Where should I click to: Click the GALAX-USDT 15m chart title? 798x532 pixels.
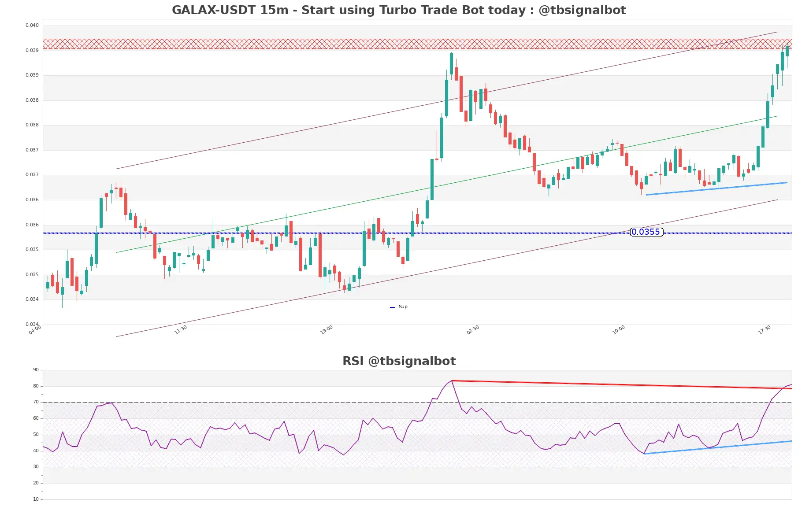(x=398, y=10)
